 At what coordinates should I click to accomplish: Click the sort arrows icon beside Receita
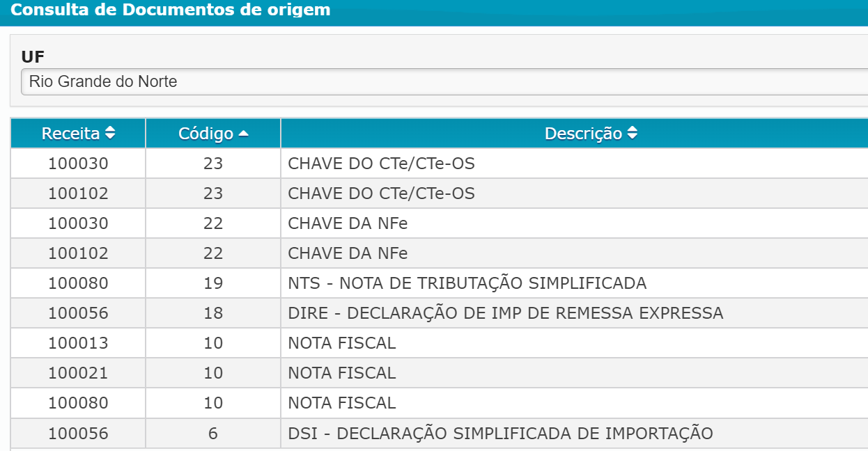click(x=110, y=134)
